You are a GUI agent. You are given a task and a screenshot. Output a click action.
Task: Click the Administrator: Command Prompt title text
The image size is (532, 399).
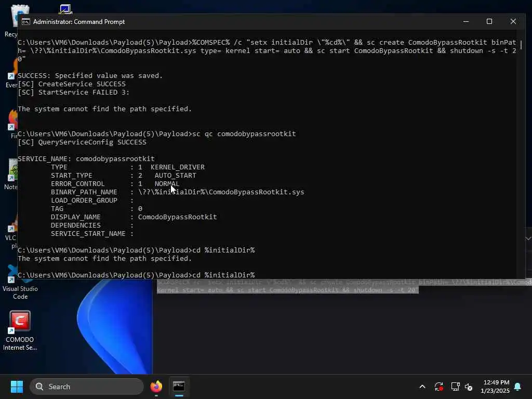coord(79,22)
